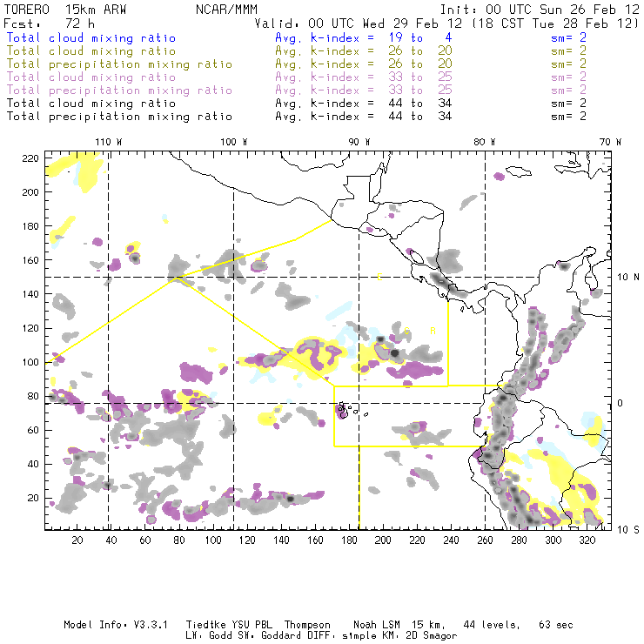
Task: Click the '70 W' longitude label
Action: click(610, 142)
